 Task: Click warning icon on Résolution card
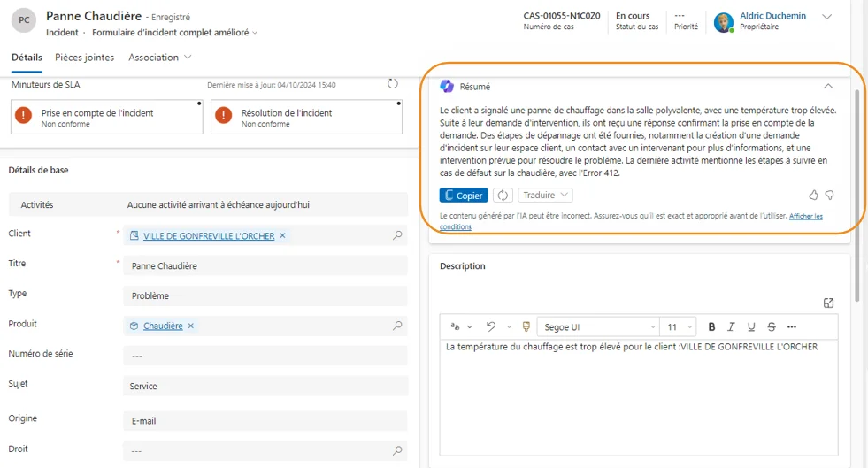223,116
